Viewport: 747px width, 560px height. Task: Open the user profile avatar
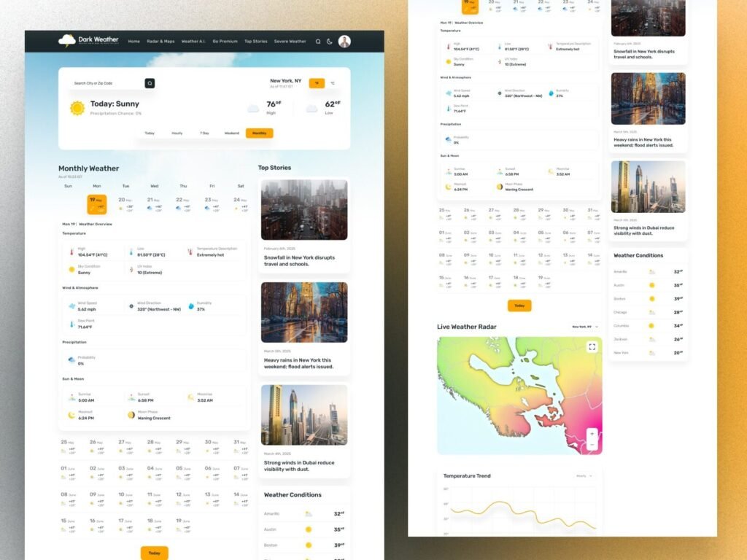pos(344,42)
